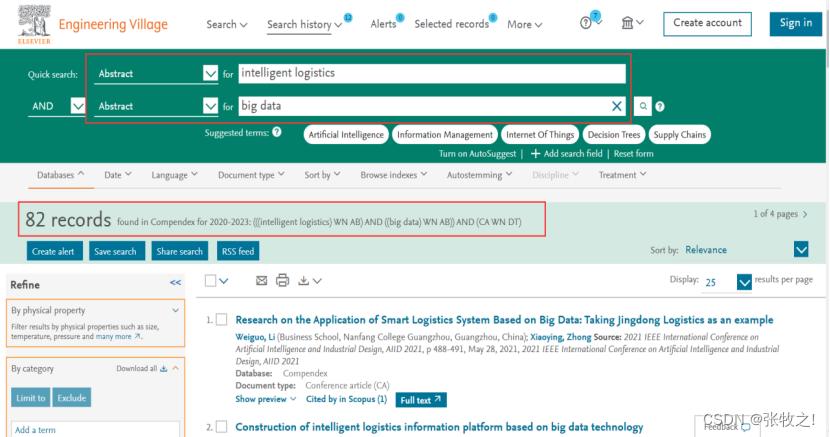
Task: Open Alerts tab
Action: click(383, 24)
